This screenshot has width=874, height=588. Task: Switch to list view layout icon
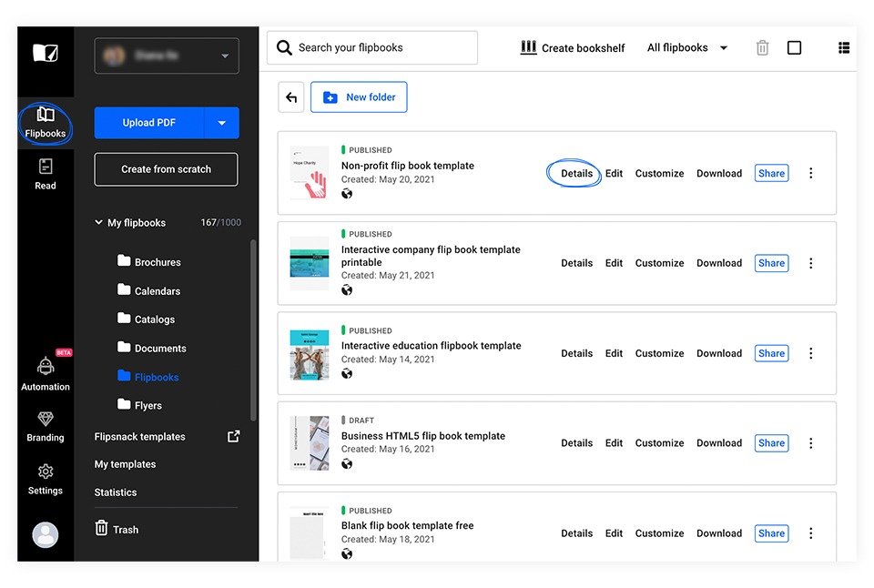pos(844,48)
